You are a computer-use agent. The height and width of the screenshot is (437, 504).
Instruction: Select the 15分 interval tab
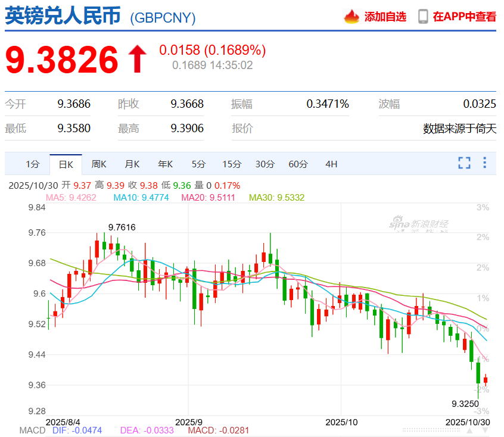pos(232,164)
